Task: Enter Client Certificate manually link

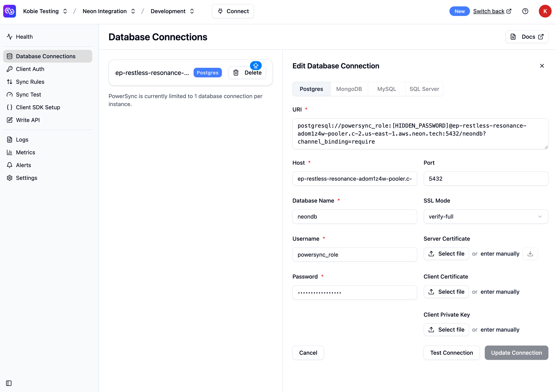Action: coord(500,292)
